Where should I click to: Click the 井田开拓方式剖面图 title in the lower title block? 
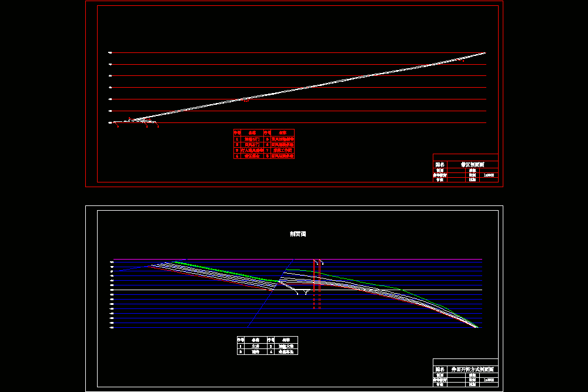click(473, 370)
